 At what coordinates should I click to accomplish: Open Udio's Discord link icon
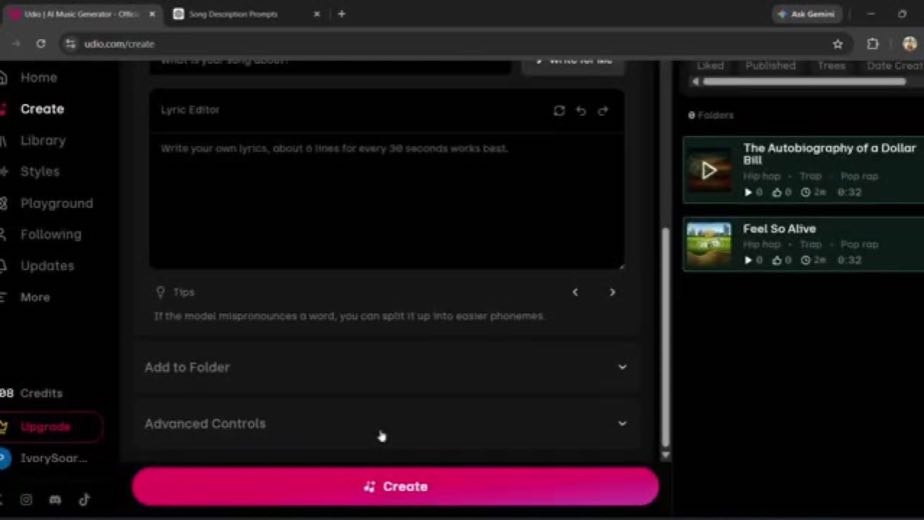tap(55, 499)
